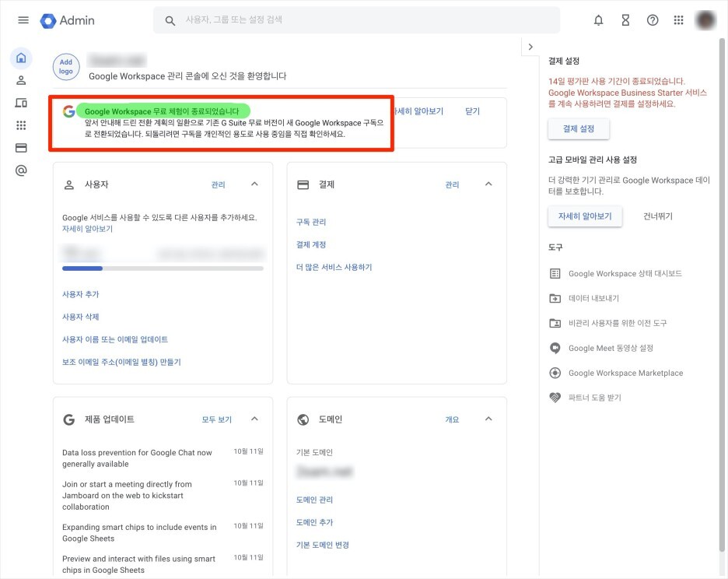728x579 pixels.
Task: Open 구독 관리 link
Action: [x=311, y=222]
